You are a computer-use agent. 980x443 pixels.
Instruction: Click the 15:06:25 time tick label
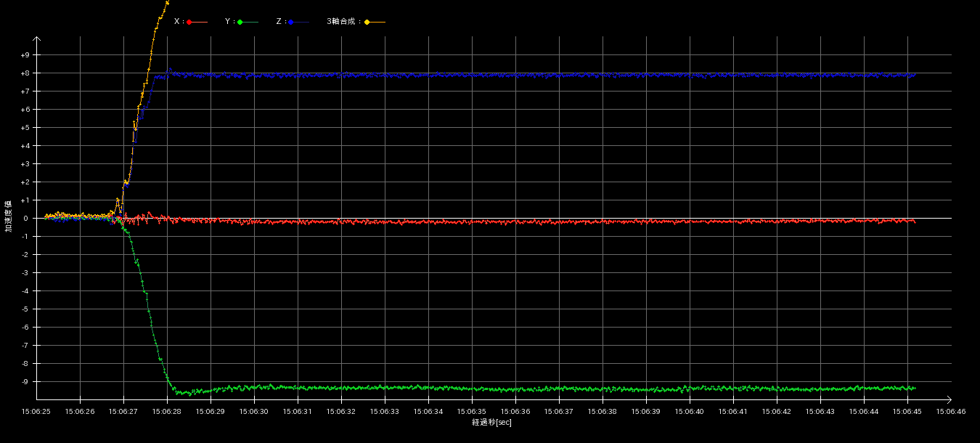click(37, 412)
